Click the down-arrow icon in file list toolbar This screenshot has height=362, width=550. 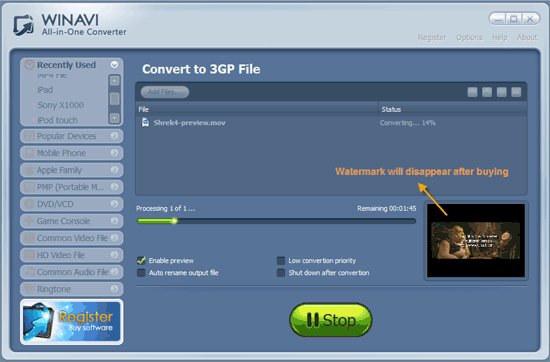tap(487, 92)
